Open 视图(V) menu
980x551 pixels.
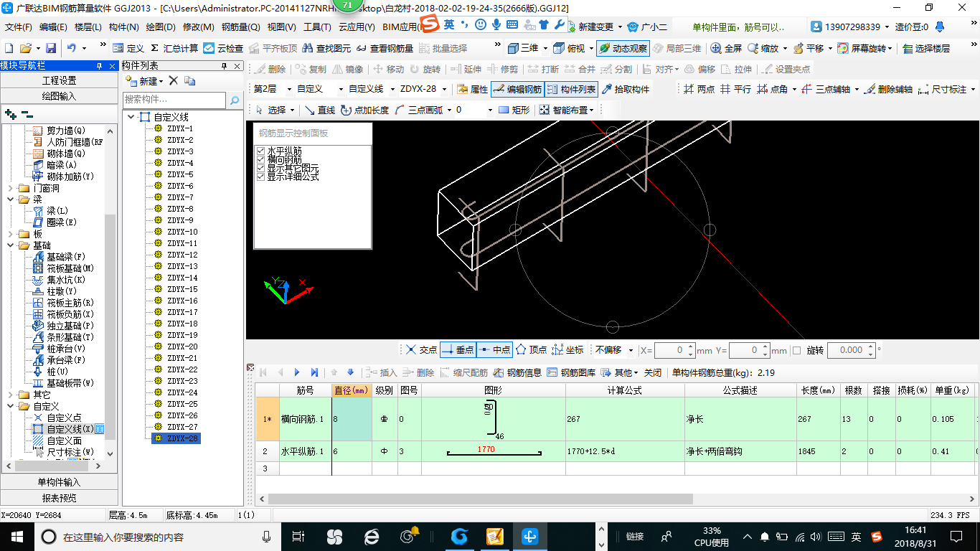click(x=281, y=27)
